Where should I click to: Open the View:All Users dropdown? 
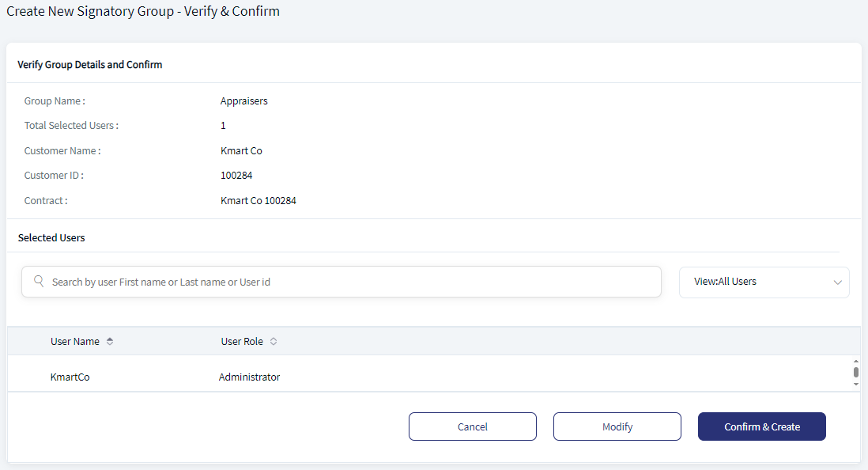764,282
